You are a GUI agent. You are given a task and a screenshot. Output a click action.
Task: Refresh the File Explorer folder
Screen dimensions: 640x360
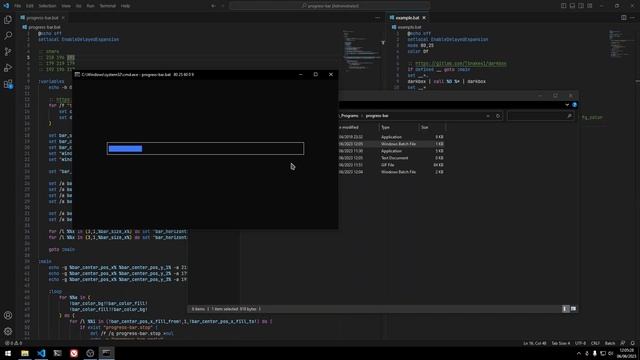point(498,116)
